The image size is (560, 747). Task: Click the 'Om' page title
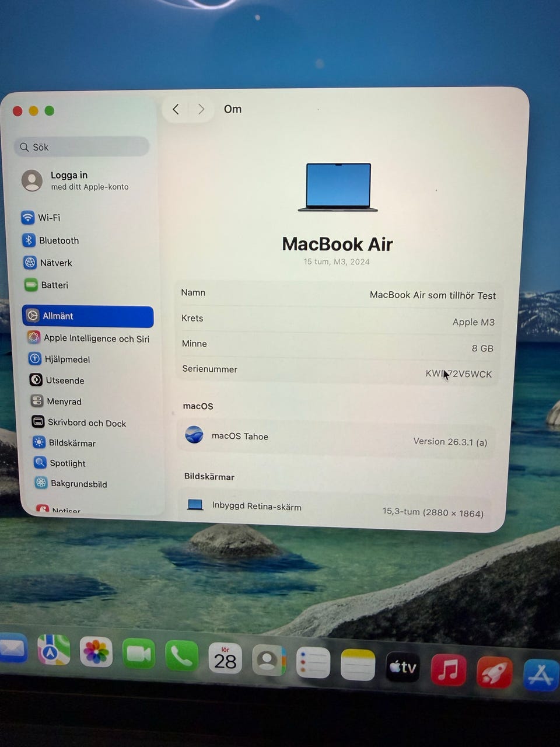coord(233,109)
